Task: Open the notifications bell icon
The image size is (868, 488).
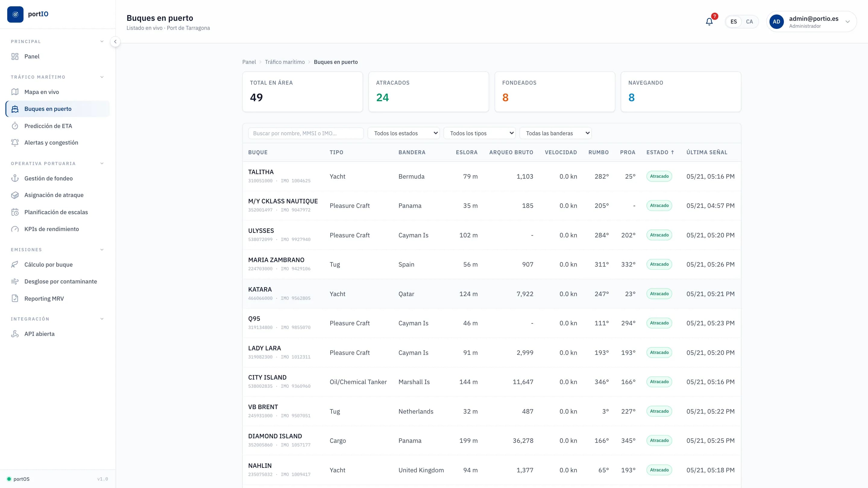Action: (x=709, y=22)
